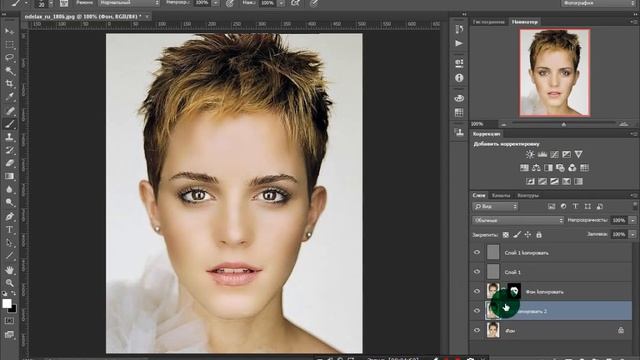Add a Vibrance adjustment layer

click(578, 154)
